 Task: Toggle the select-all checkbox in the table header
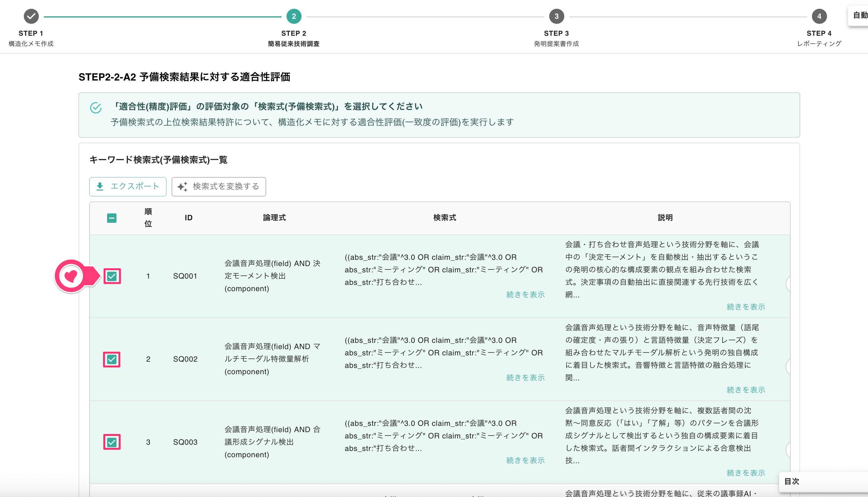click(x=111, y=218)
